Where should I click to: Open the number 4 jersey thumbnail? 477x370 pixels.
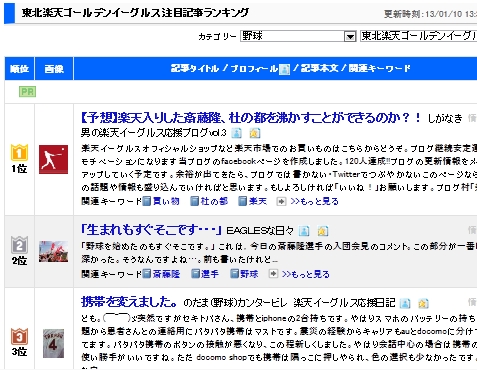click(x=53, y=344)
